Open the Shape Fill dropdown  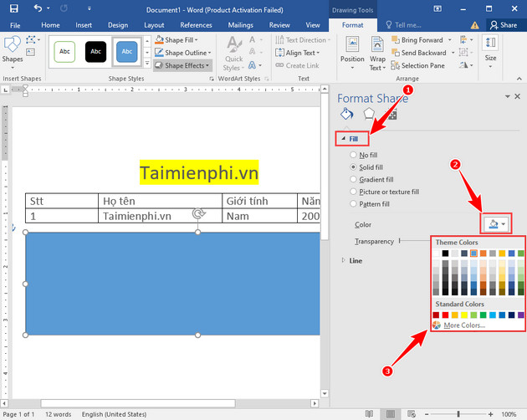pyautogui.click(x=177, y=39)
